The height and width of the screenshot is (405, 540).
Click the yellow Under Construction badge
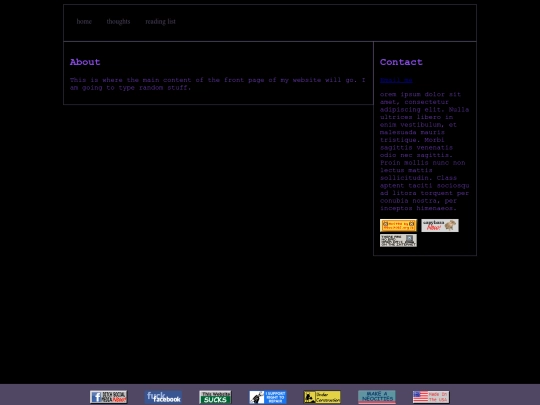click(322, 397)
